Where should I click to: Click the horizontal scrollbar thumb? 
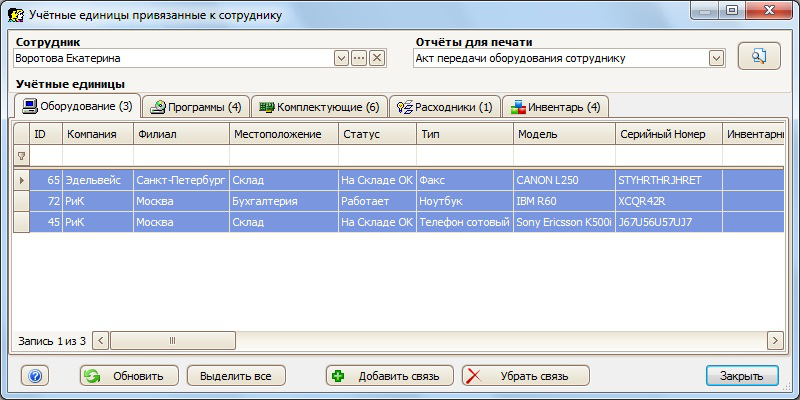(172, 340)
